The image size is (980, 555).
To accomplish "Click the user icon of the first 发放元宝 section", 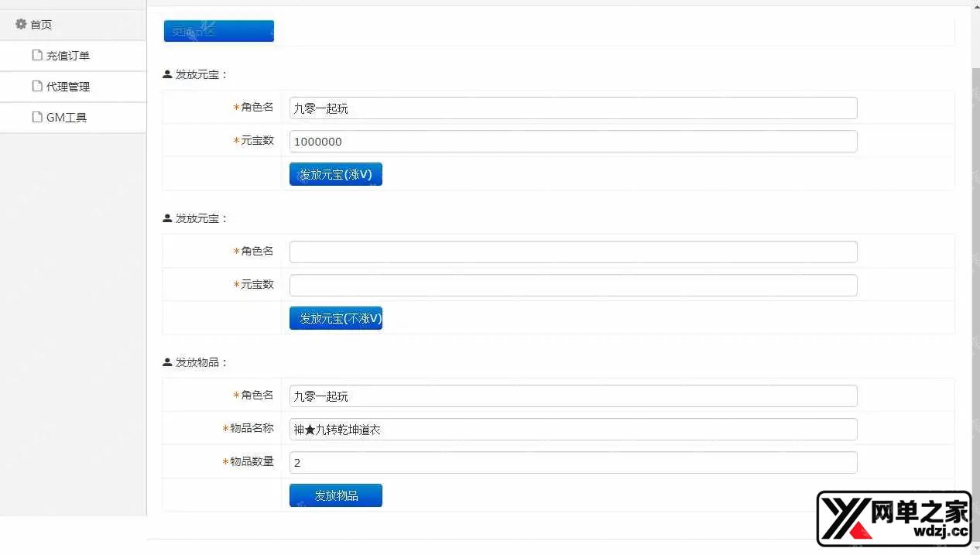I will coord(167,74).
